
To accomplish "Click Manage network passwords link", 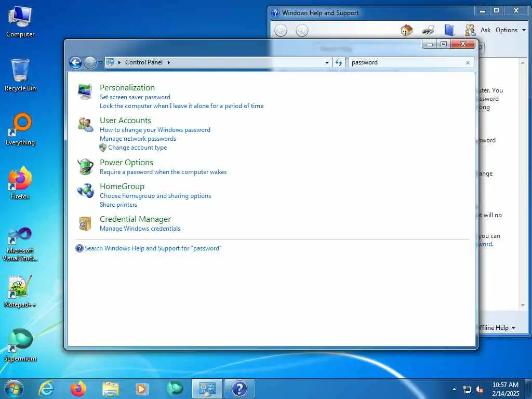I will pos(138,139).
